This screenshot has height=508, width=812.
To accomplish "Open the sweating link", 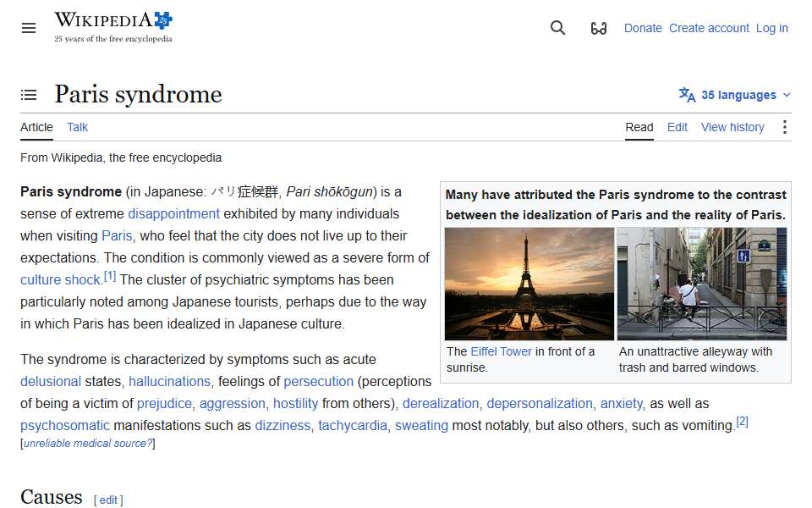I will pos(421,426).
